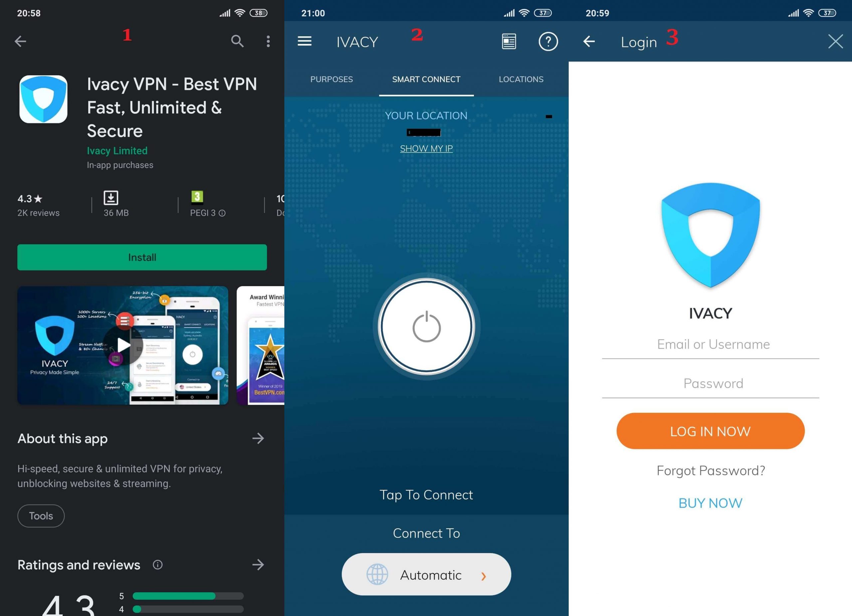
Task: Click the help question mark icon
Action: pyautogui.click(x=548, y=41)
